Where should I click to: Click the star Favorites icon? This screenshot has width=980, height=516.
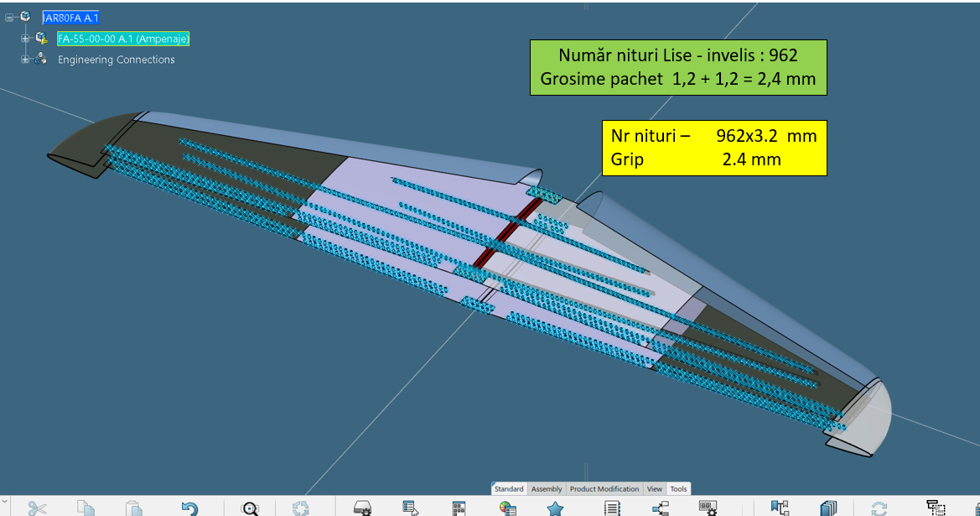coord(555,508)
